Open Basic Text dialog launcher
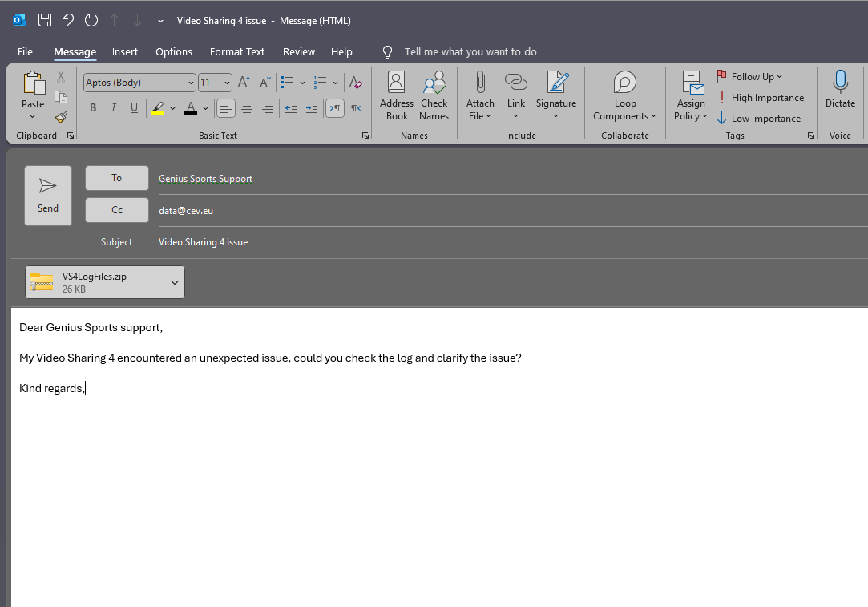Image resolution: width=868 pixels, height=607 pixels. pyautogui.click(x=365, y=136)
